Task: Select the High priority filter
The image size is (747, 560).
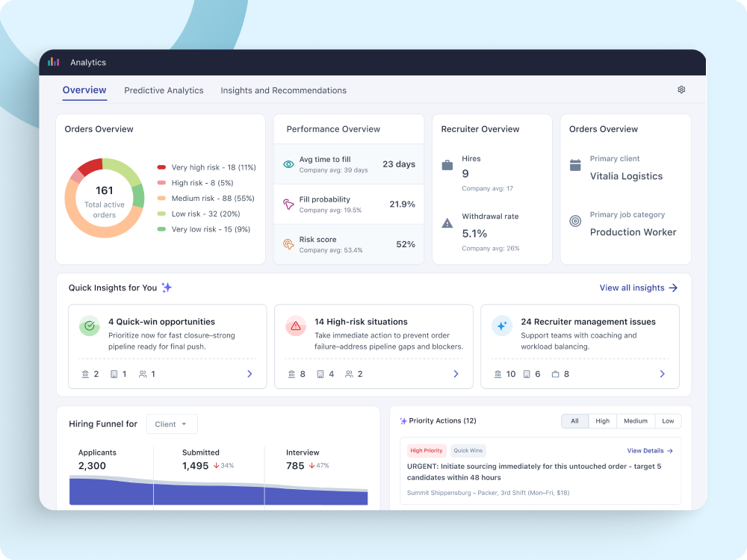Action: (x=602, y=421)
